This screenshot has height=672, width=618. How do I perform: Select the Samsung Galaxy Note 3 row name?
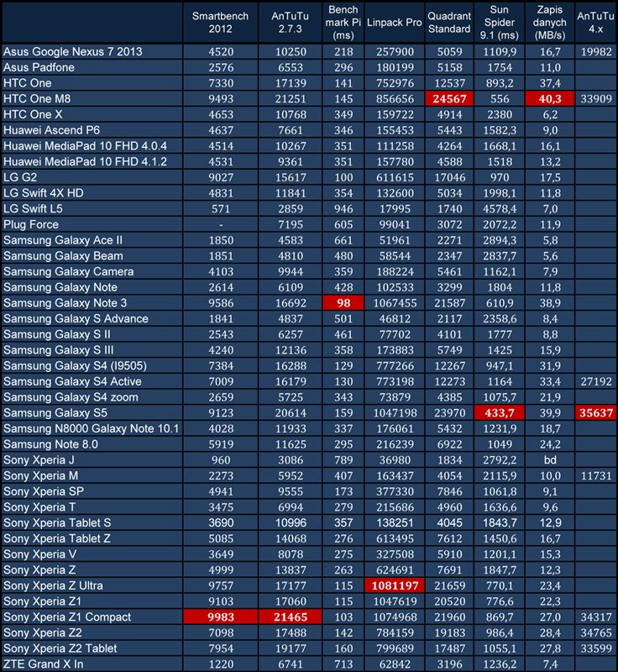click(x=65, y=303)
